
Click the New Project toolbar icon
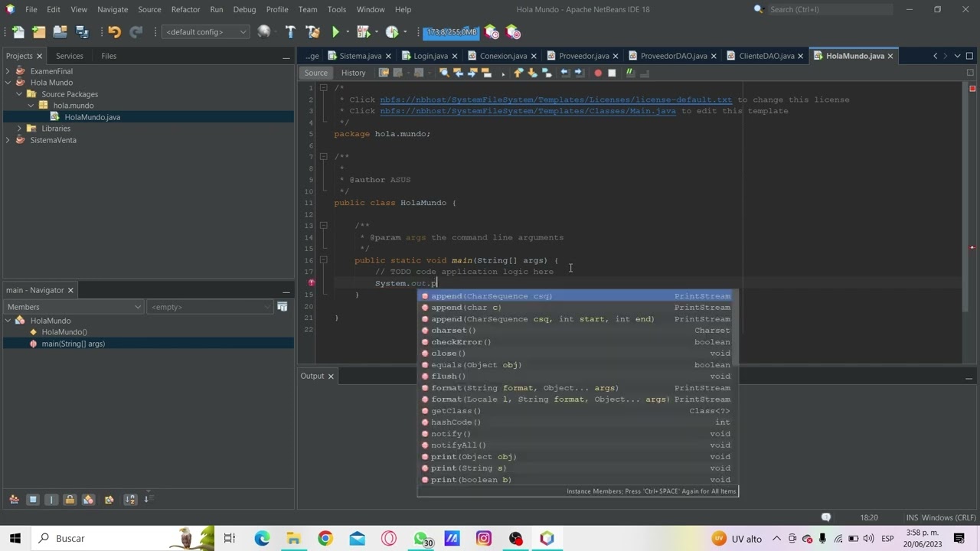coord(39,32)
